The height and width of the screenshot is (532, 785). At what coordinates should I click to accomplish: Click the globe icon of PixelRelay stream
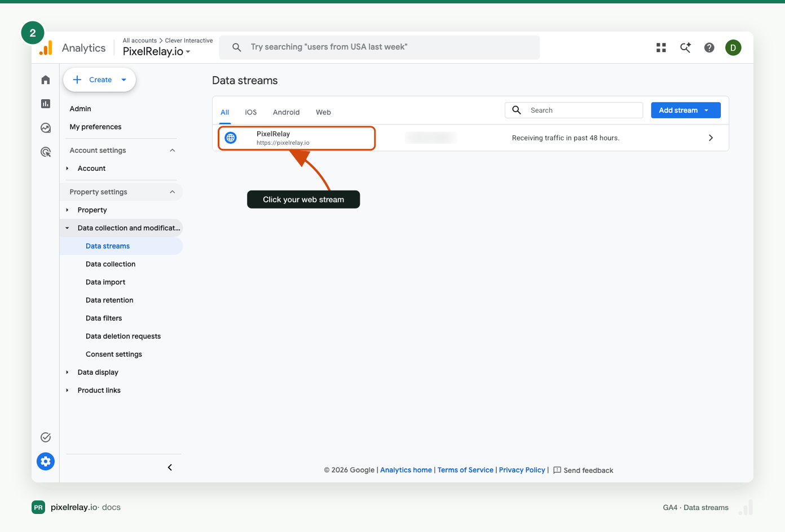tap(231, 138)
